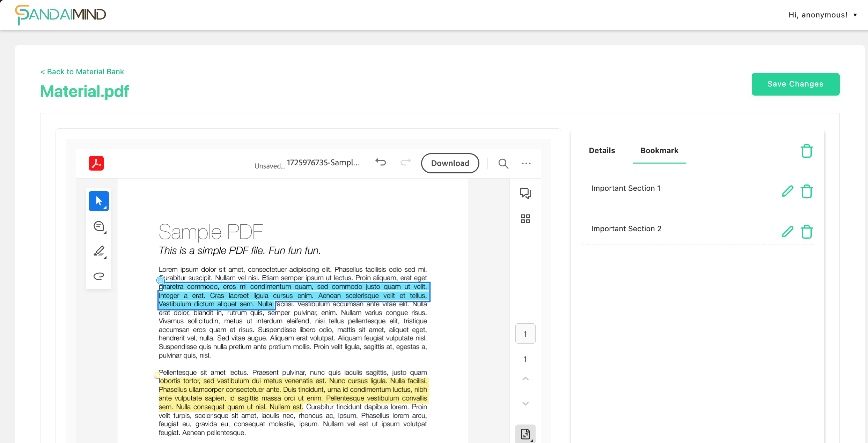Open the comments panel icon

point(525,193)
